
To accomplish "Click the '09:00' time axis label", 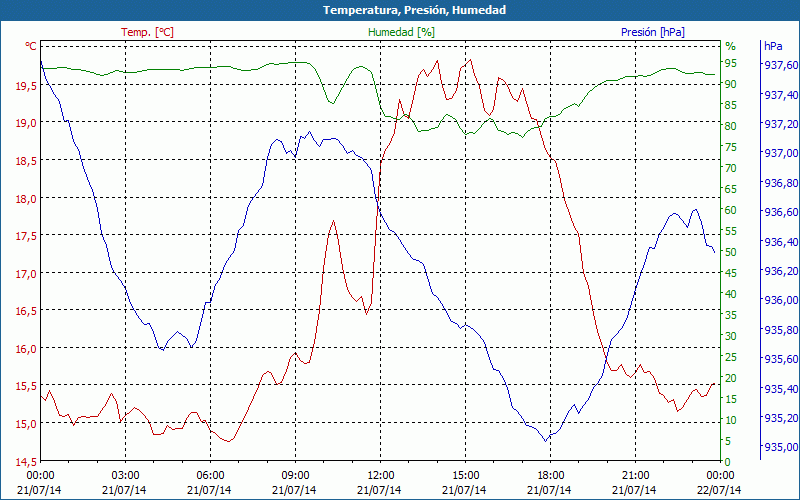I will coord(295,476).
